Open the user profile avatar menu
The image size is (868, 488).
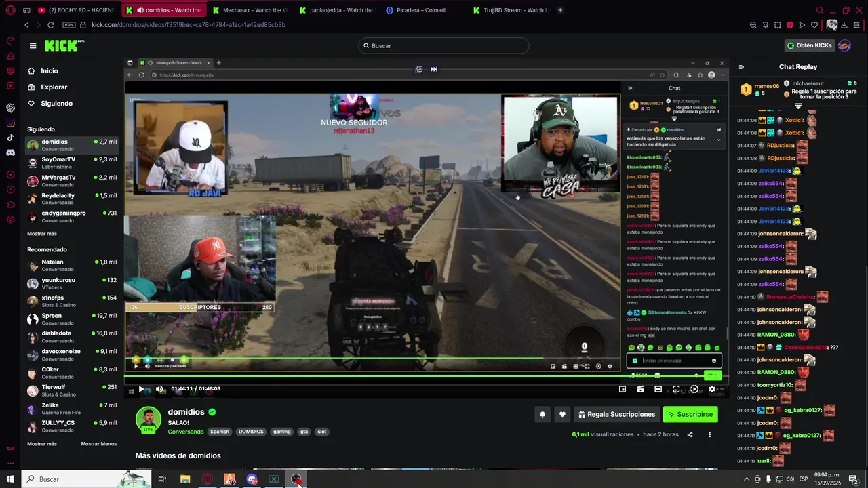coord(844,45)
